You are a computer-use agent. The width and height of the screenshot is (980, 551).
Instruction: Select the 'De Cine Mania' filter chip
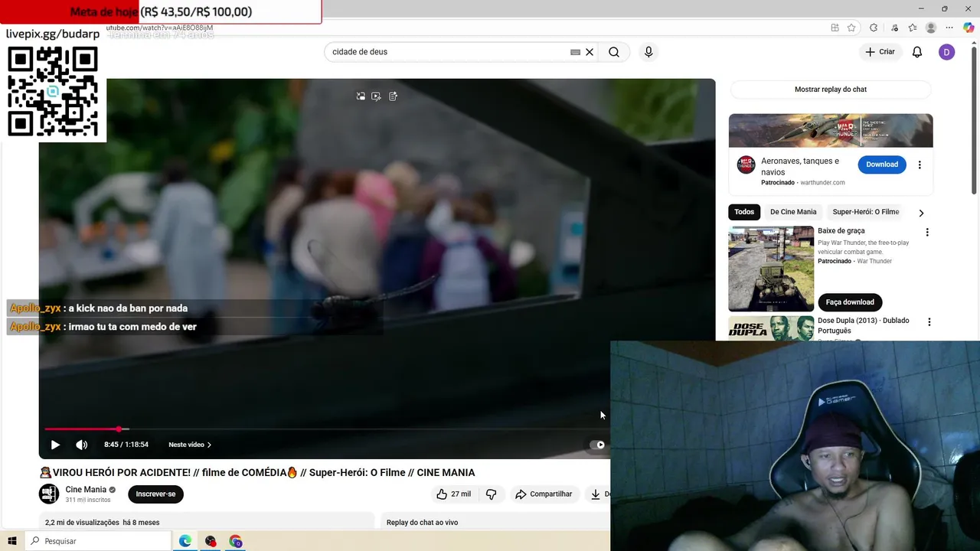pos(793,212)
